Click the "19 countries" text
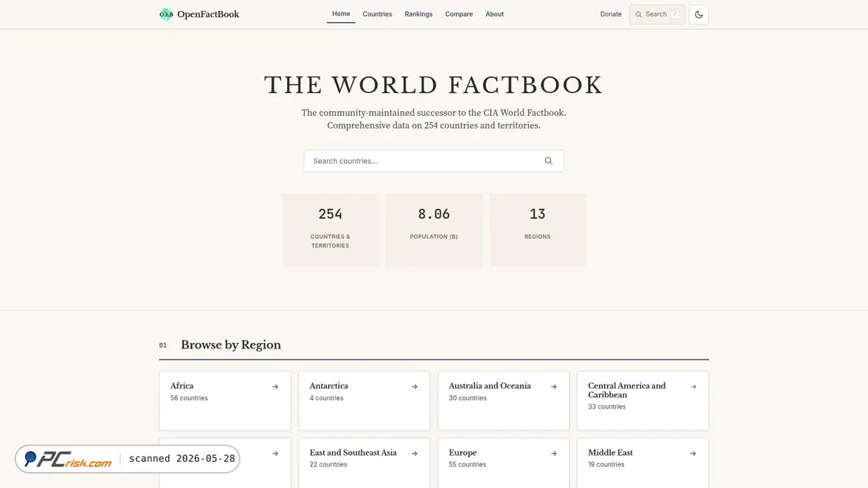This screenshot has height=488, width=868. 606,464
